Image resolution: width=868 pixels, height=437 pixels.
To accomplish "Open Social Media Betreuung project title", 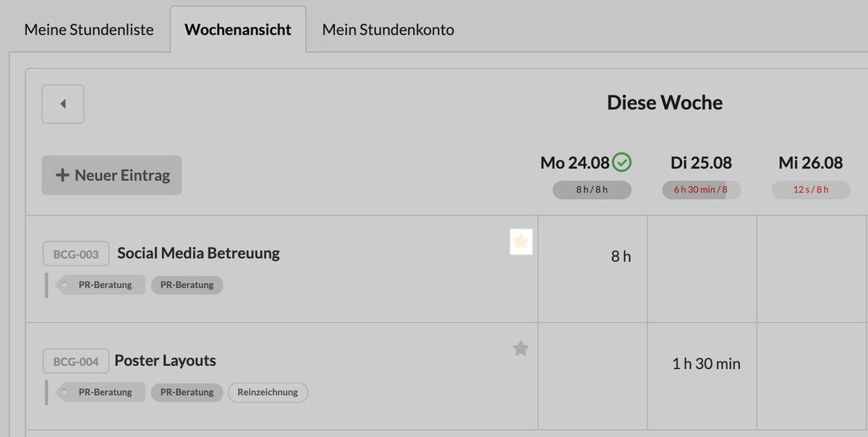I will (198, 253).
